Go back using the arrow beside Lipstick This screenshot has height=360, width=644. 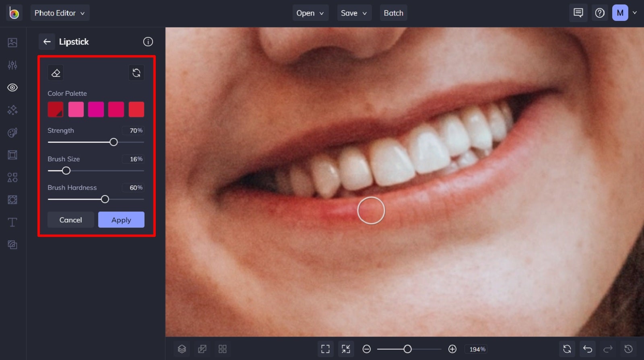tap(47, 41)
